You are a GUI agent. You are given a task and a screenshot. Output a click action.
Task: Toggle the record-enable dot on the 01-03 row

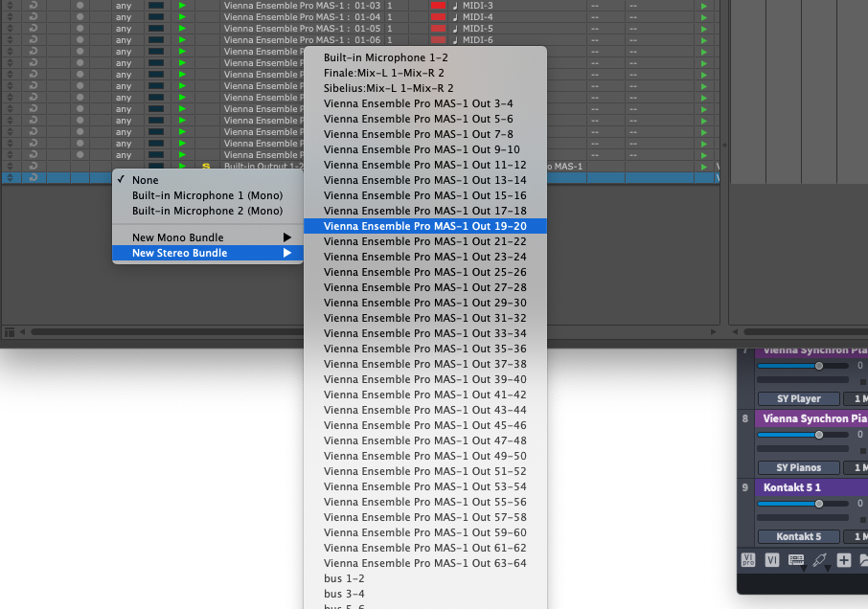tap(80, 6)
